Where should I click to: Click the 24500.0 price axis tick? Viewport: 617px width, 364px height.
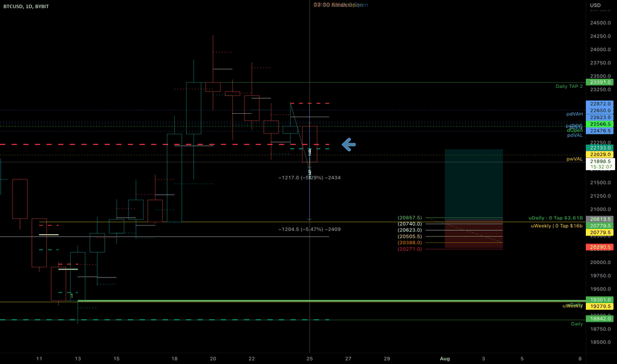tap(600, 23)
